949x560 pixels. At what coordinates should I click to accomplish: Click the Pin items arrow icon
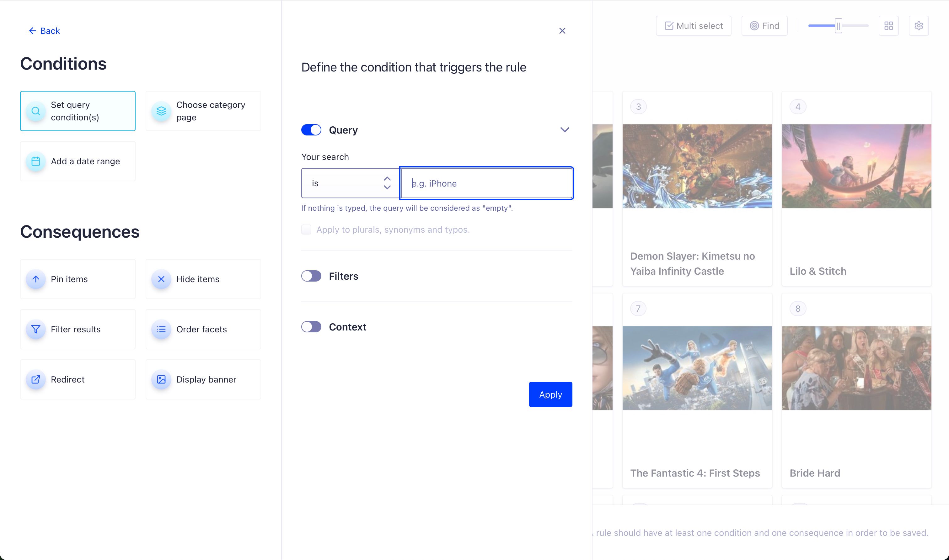pyautogui.click(x=35, y=279)
